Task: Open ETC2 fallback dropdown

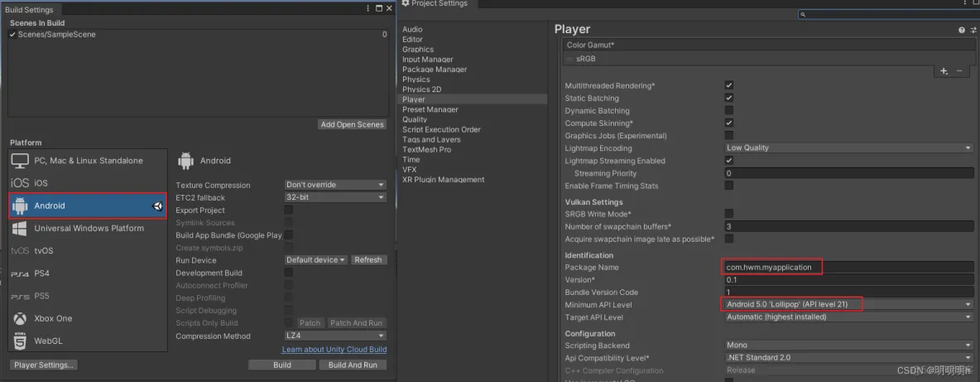Action: pos(335,197)
